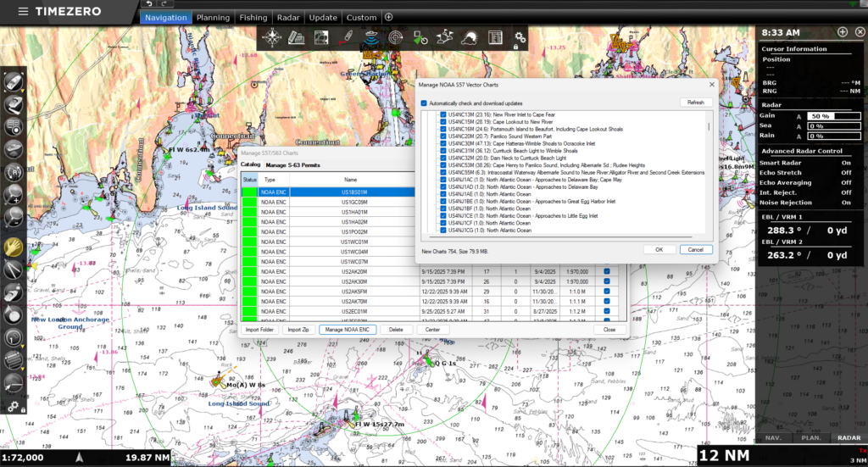Switch to the Planning workspace tab
The height and width of the screenshot is (467, 868).
click(x=213, y=18)
